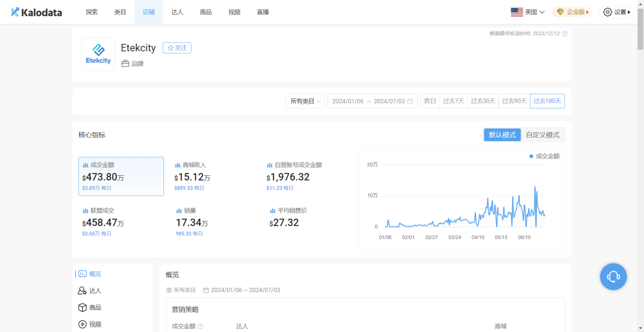Screen dimensions: 644x332
Task: Select 默认模式 display mode
Action: [x=502, y=135]
